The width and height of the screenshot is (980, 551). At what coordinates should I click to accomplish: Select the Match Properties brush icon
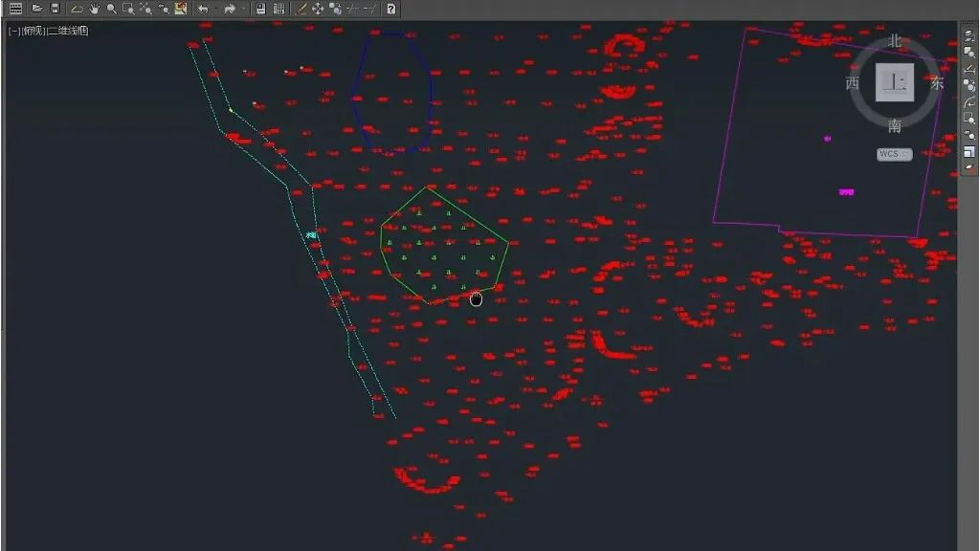click(x=301, y=9)
